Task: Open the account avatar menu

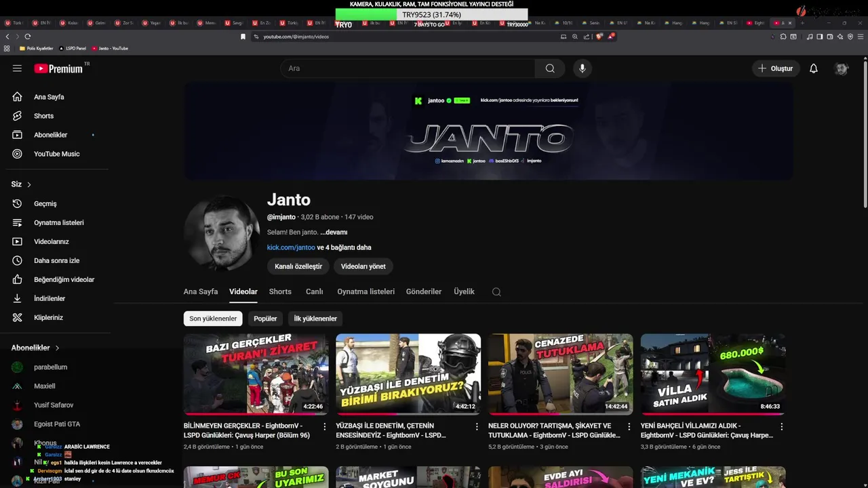Action: (x=842, y=68)
